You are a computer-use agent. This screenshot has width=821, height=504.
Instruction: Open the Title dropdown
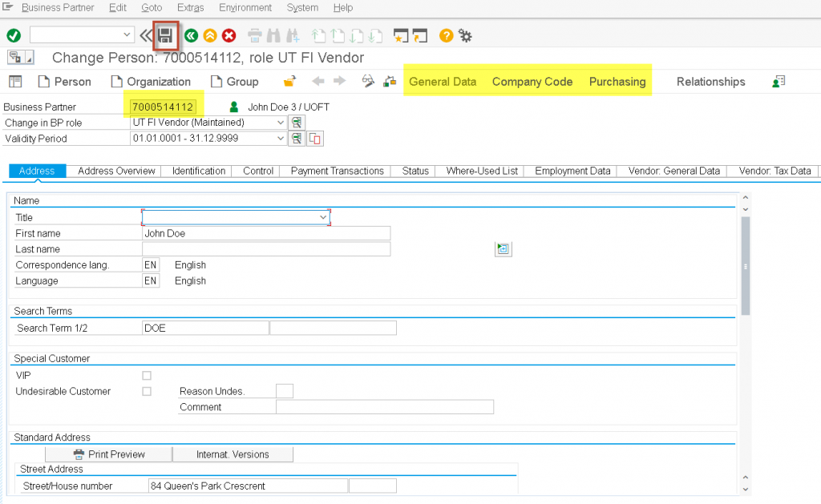324,217
